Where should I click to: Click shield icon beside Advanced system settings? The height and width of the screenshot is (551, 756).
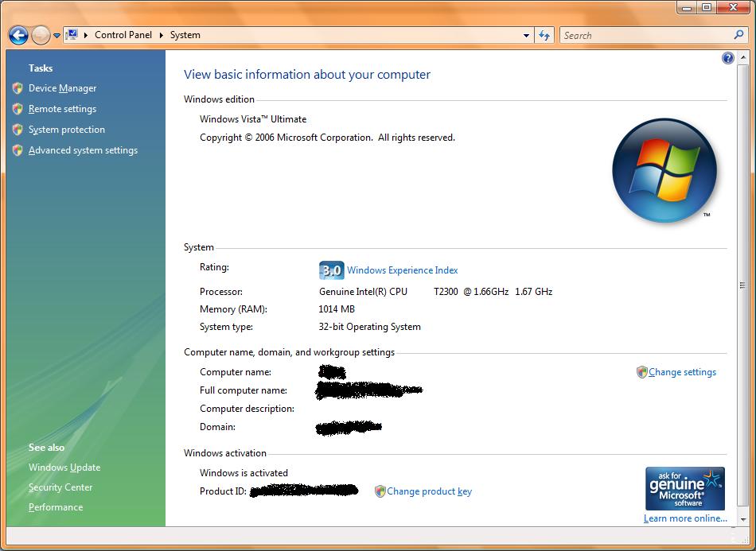tap(18, 150)
